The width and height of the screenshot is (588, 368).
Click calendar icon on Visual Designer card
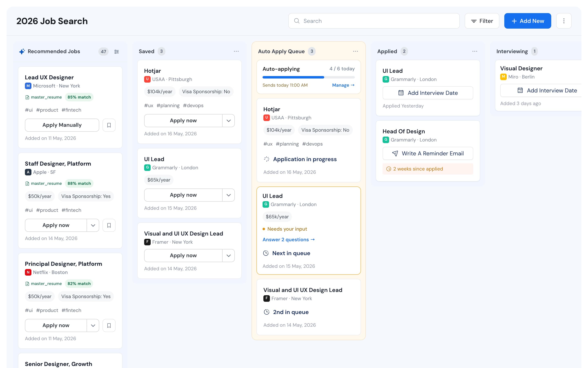[520, 91]
